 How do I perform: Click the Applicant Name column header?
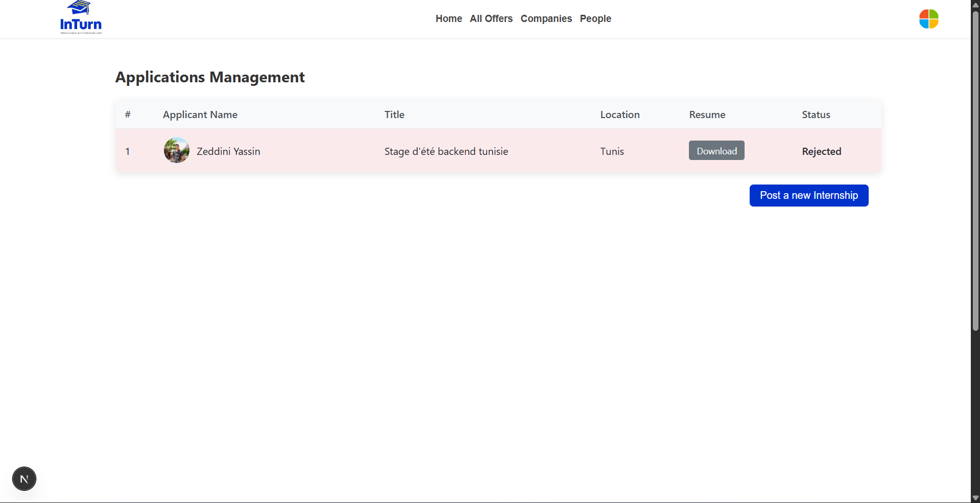pyautogui.click(x=200, y=115)
